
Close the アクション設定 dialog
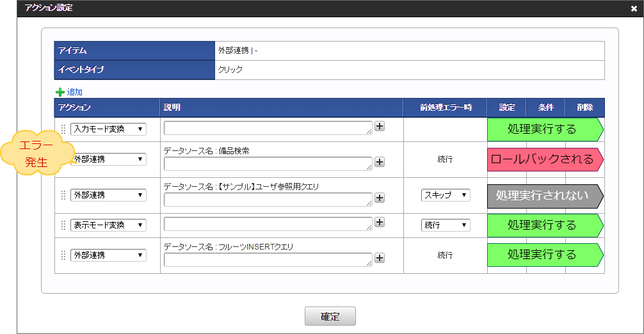coord(634,8)
